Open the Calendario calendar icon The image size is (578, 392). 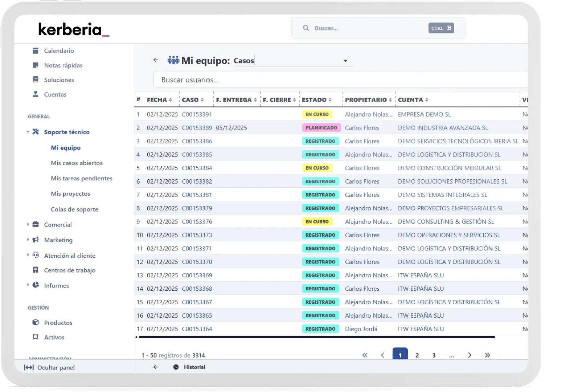tap(36, 51)
